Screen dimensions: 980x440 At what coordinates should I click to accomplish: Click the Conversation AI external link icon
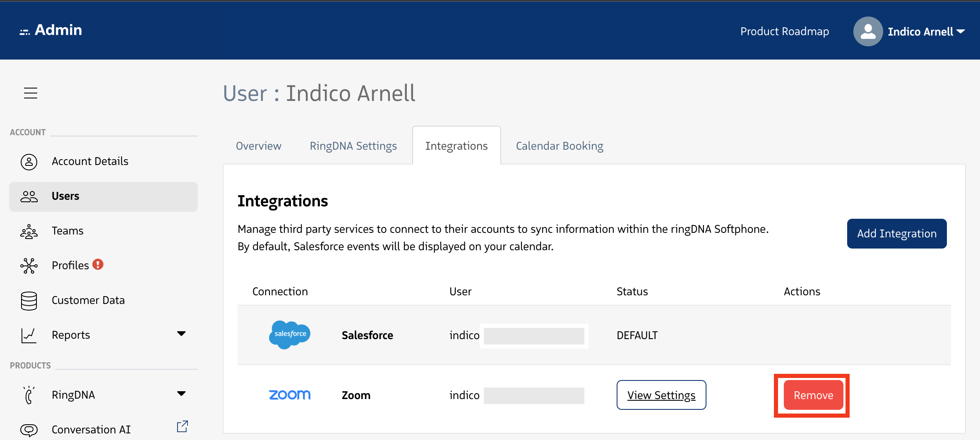(x=182, y=426)
